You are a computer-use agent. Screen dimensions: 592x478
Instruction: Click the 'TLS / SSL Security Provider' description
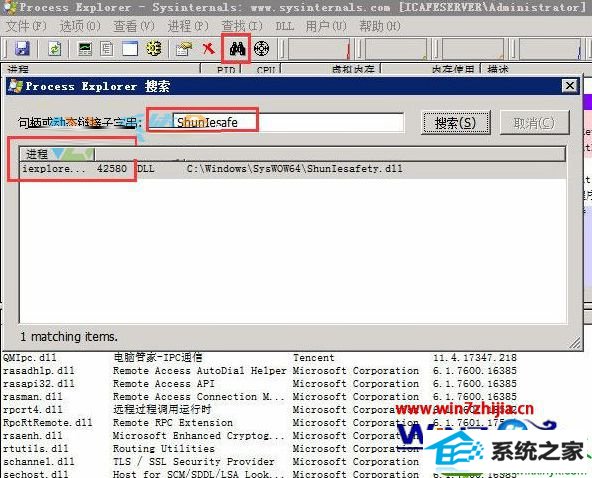coord(194,461)
